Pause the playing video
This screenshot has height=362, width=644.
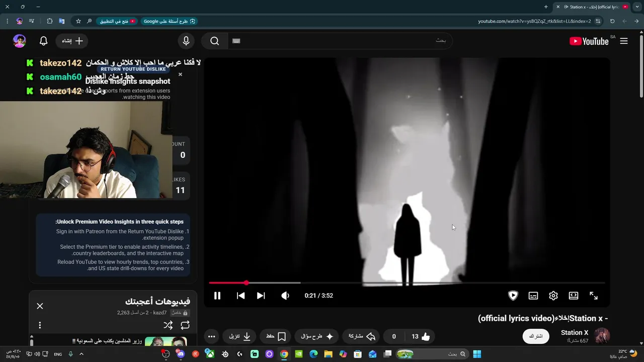(217, 296)
